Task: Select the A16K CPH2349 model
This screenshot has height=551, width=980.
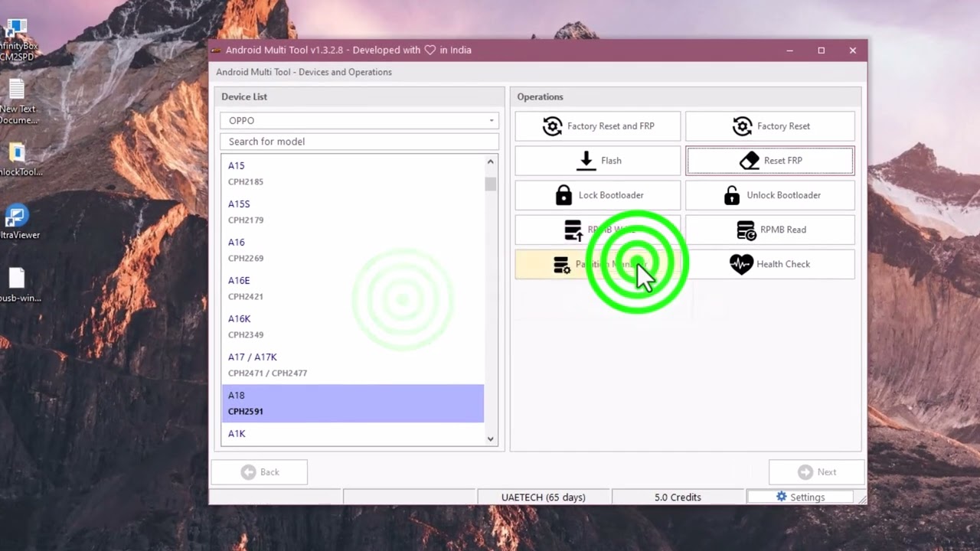Action: pos(353,326)
